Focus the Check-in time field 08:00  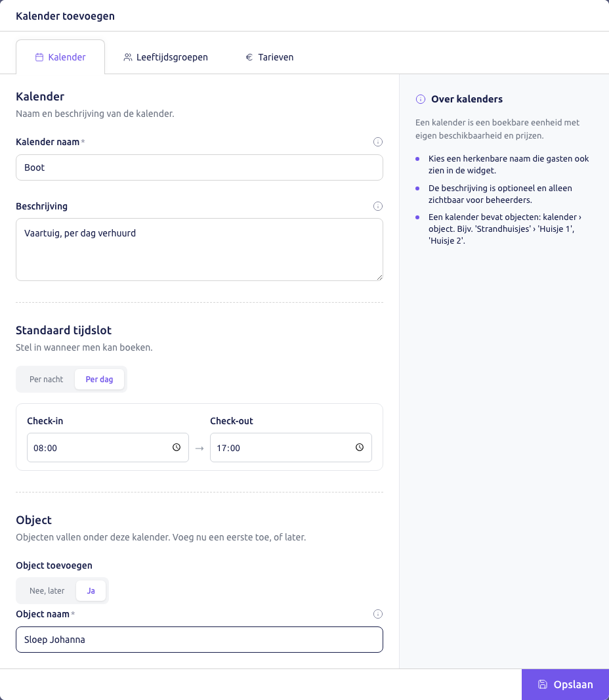[x=108, y=447]
